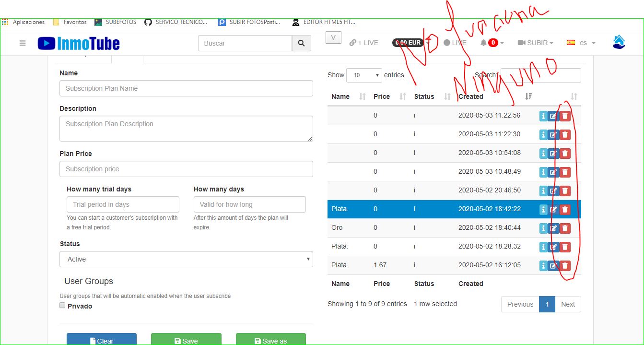Click the InmoTube logo
This screenshot has height=345, width=644.
click(x=79, y=43)
